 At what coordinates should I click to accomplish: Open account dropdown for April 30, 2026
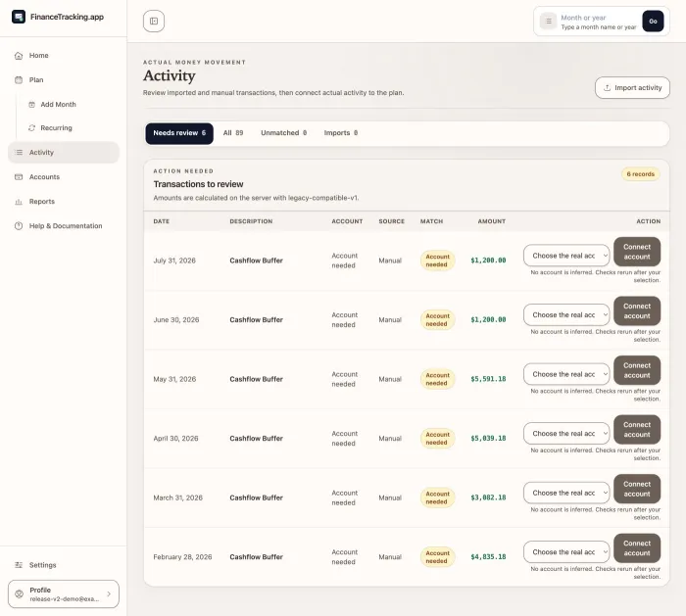tap(566, 434)
